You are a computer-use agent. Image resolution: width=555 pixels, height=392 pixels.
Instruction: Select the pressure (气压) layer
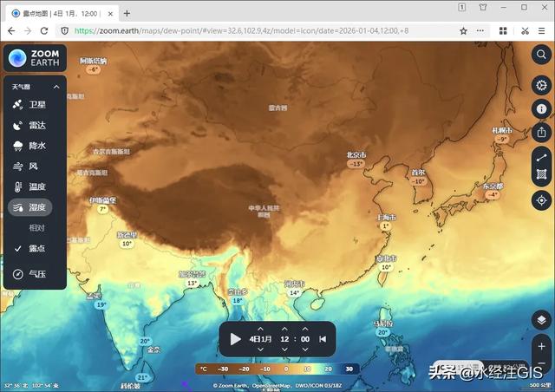click(29, 274)
